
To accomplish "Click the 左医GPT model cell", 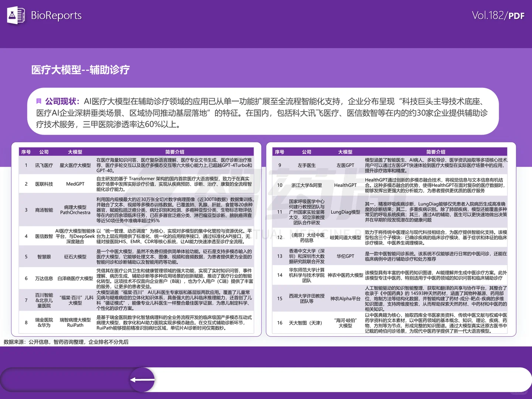I will (x=346, y=165).
